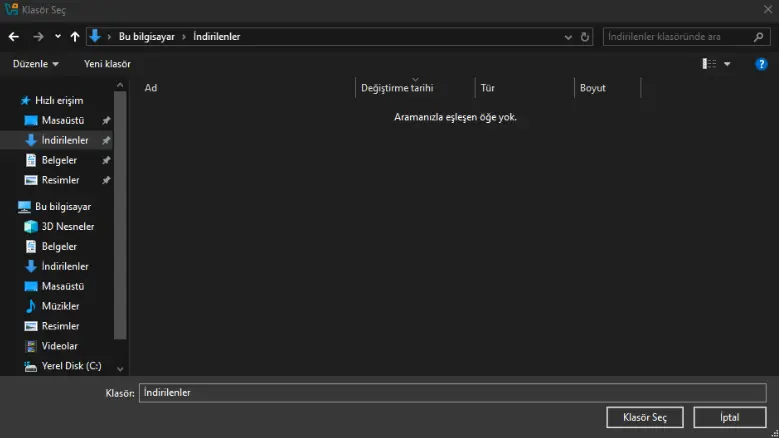Image resolution: width=779 pixels, height=438 pixels.
Task: Click the magnifier search icon
Action: (759, 37)
